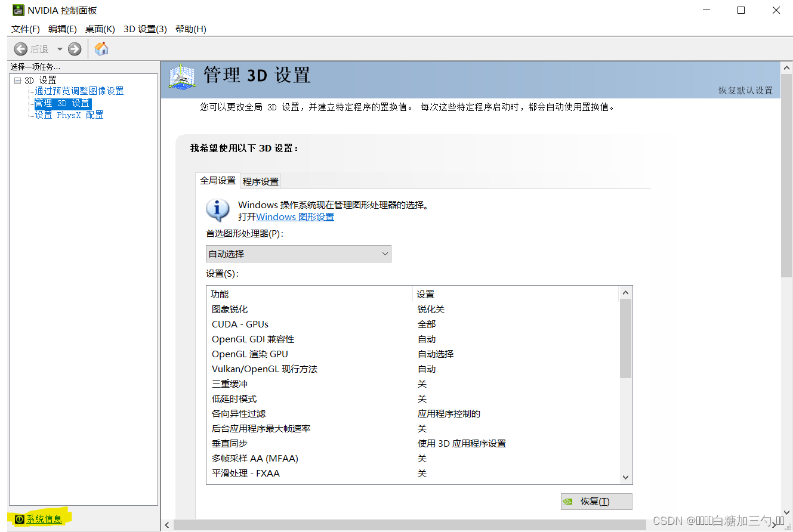
Task: Click the main pane scroll-up arrow
Action: point(786,68)
